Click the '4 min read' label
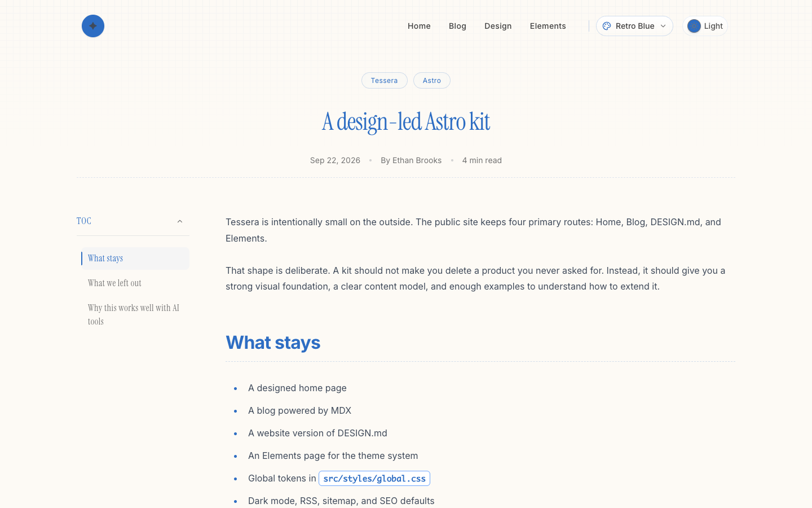 482,160
